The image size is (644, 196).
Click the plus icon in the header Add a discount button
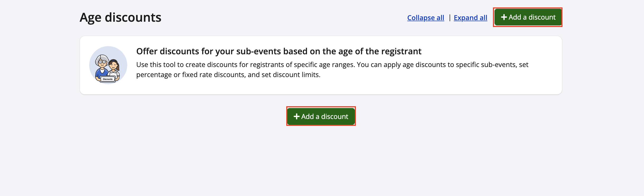(x=504, y=17)
